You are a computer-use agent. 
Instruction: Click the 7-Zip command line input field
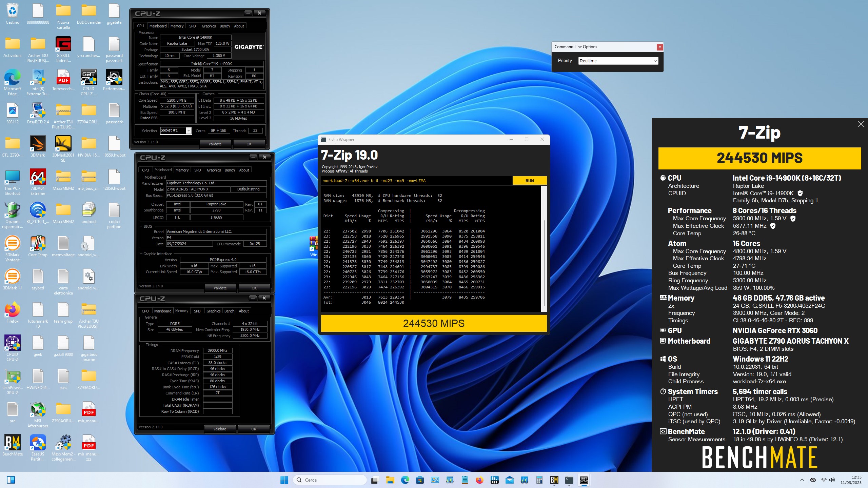pos(416,181)
